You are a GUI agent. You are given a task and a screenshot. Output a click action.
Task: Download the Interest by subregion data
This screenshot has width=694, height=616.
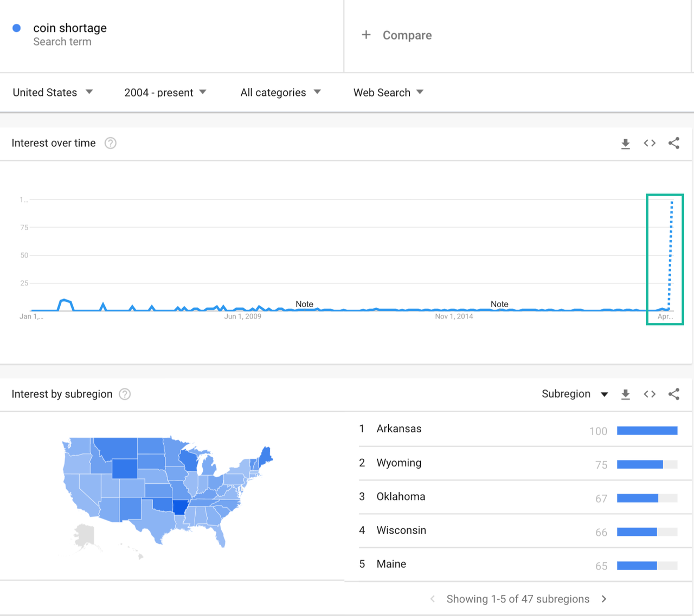tap(625, 394)
